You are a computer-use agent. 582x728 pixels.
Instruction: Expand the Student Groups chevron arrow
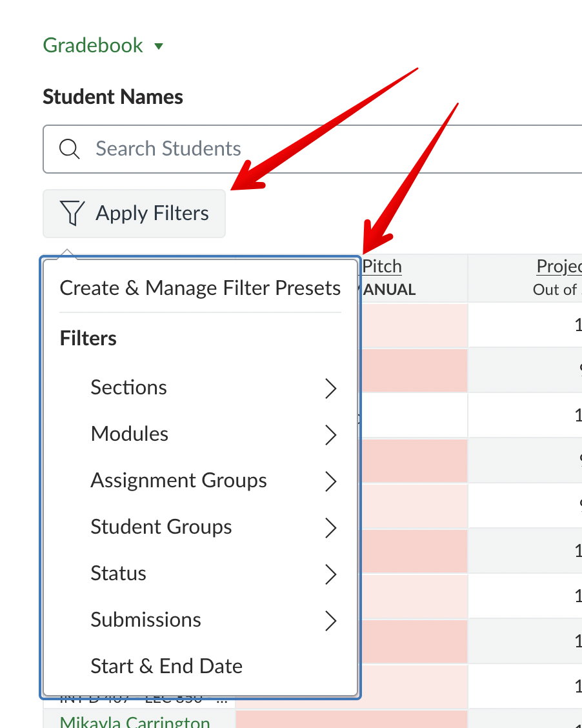[330, 528]
